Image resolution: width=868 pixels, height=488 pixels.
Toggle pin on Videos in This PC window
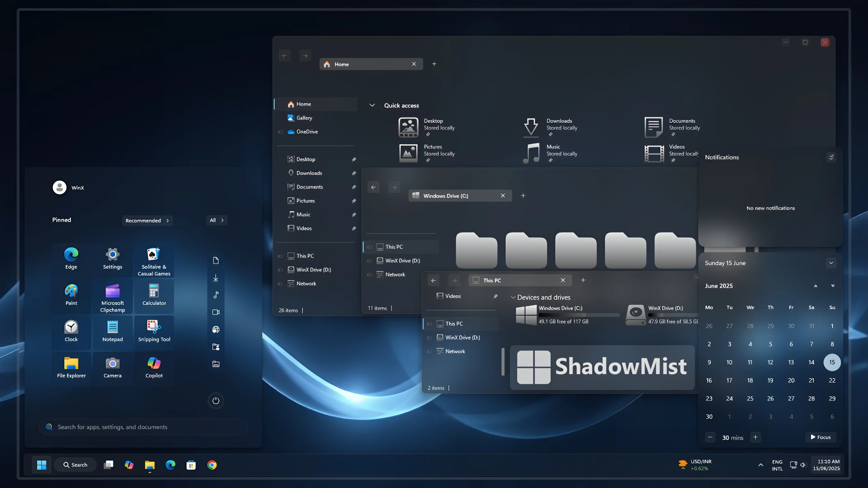[495, 296]
